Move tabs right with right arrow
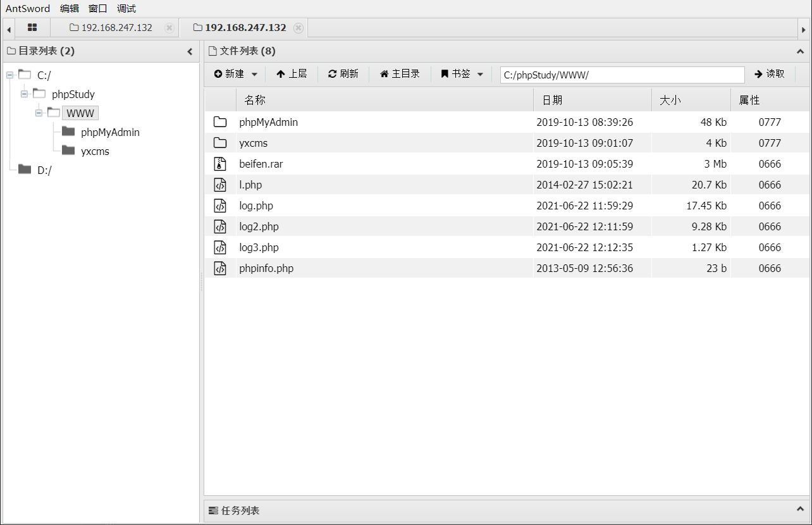This screenshot has width=812, height=525. 804,29
